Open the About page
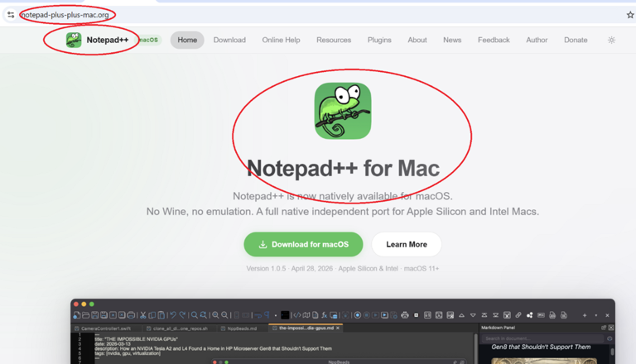The height and width of the screenshot is (364, 636). (x=417, y=41)
